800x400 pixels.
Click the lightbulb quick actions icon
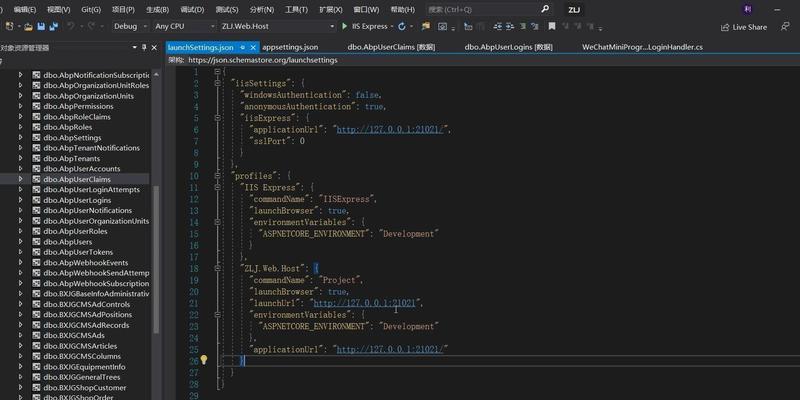(204, 360)
